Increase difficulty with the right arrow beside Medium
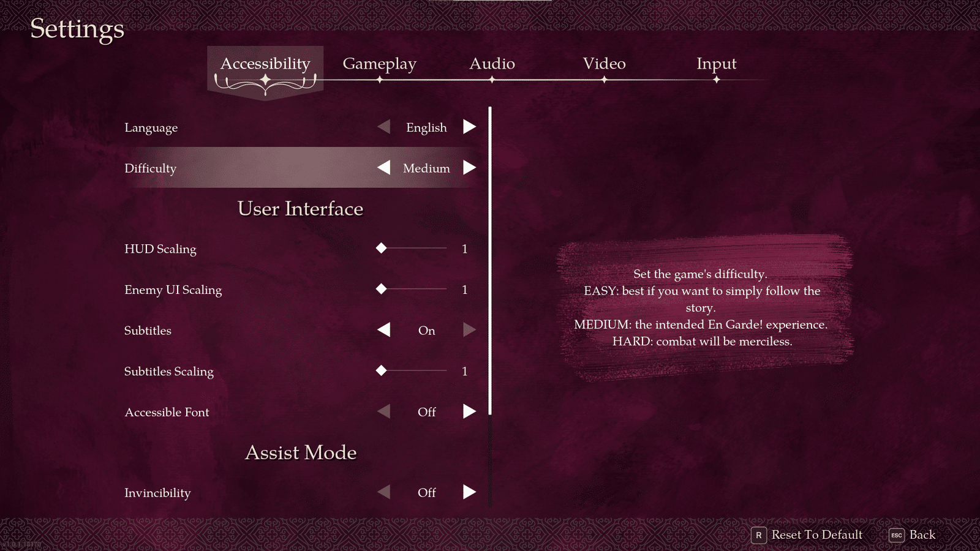 (x=469, y=168)
